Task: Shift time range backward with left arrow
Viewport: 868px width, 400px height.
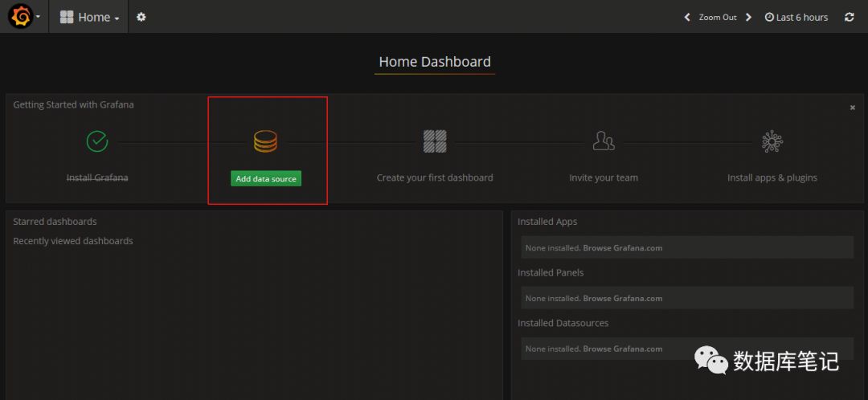Action: [687, 17]
